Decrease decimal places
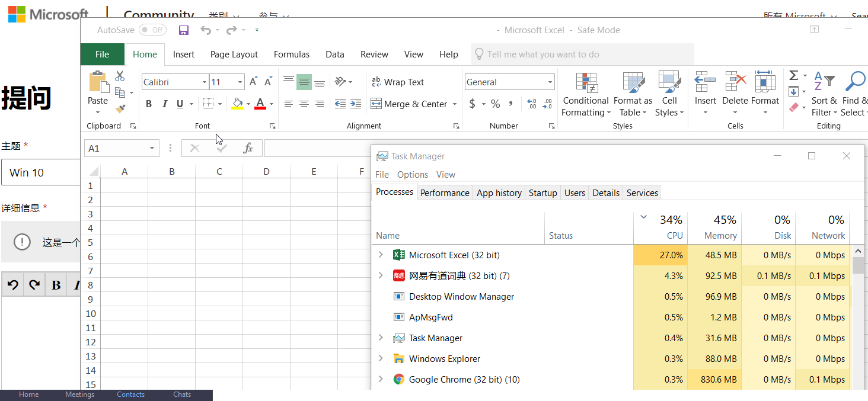The height and width of the screenshot is (401, 868). [547, 104]
